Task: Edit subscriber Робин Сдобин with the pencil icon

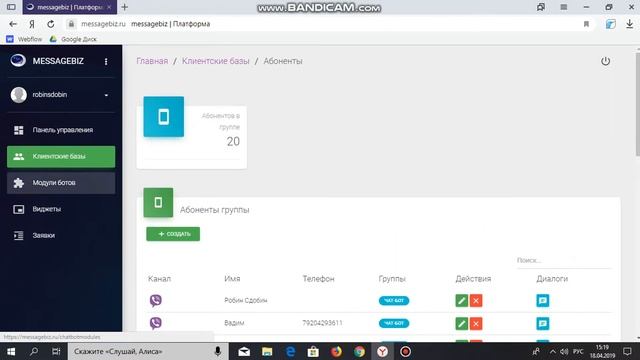Action: point(462,300)
